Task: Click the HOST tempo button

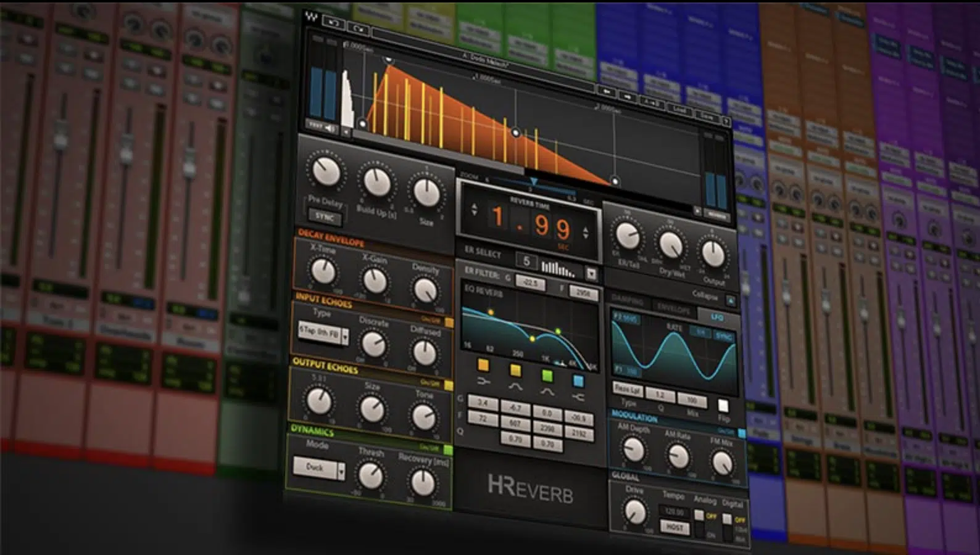Action: pyautogui.click(x=675, y=527)
